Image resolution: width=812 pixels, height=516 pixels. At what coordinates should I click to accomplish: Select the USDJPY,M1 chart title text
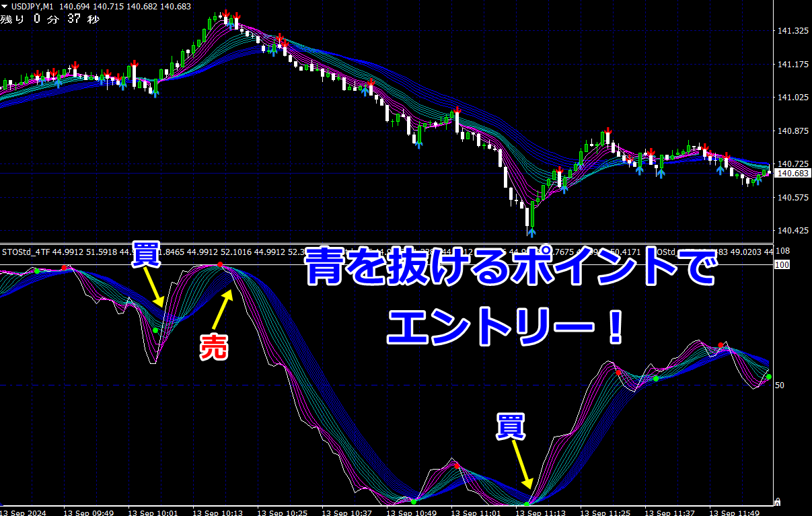(x=33, y=6)
